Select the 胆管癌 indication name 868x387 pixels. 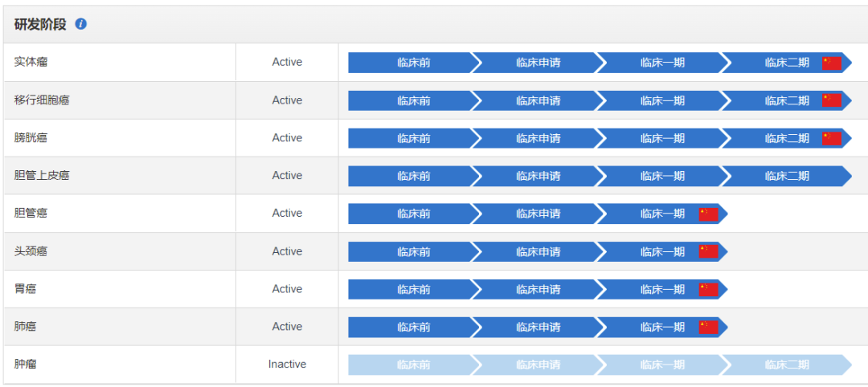pyautogui.click(x=31, y=213)
